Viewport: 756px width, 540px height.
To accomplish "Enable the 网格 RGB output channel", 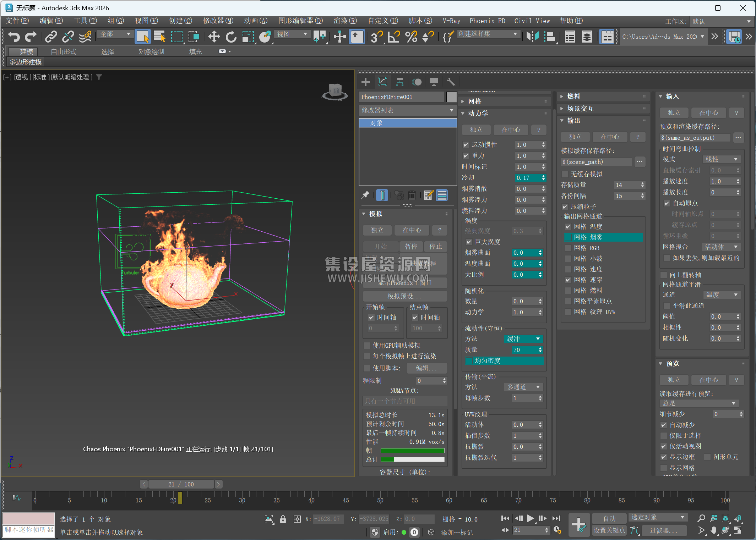I will click(568, 248).
